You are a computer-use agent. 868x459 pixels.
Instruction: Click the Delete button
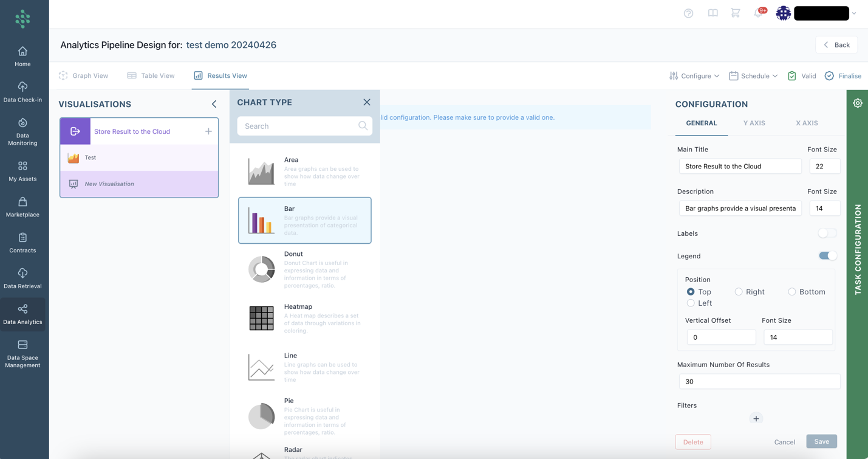[x=692, y=442]
